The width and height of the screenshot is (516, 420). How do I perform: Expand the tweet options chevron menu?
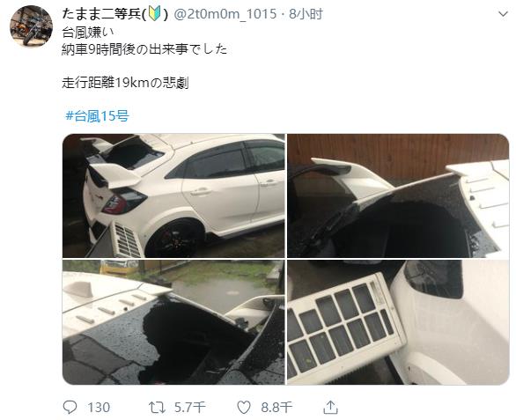click(x=503, y=14)
